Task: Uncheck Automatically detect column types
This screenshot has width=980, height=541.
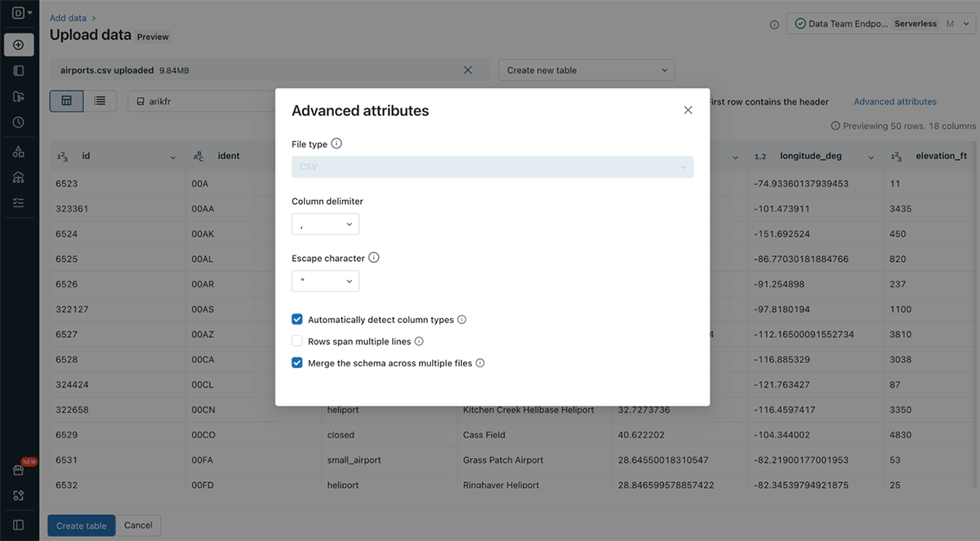Action: 297,320
